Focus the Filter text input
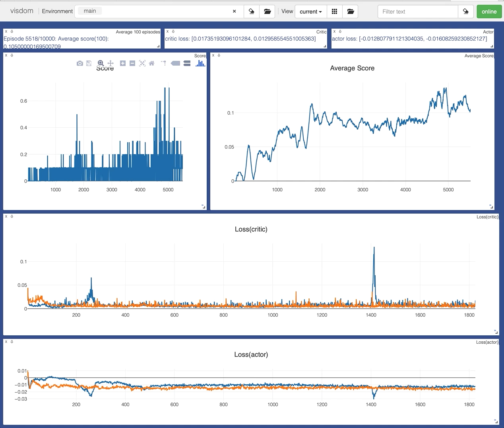504x428 pixels. [x=418, y=12]
